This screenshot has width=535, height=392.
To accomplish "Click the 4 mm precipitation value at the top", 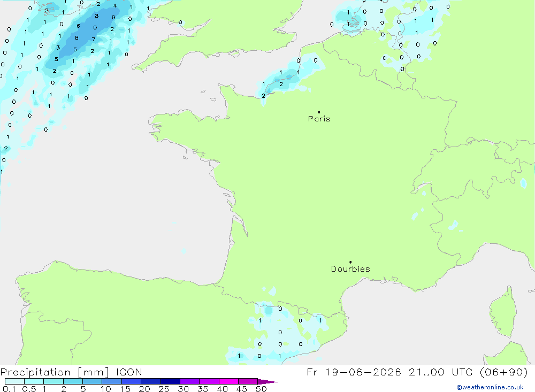I will 115,5.
